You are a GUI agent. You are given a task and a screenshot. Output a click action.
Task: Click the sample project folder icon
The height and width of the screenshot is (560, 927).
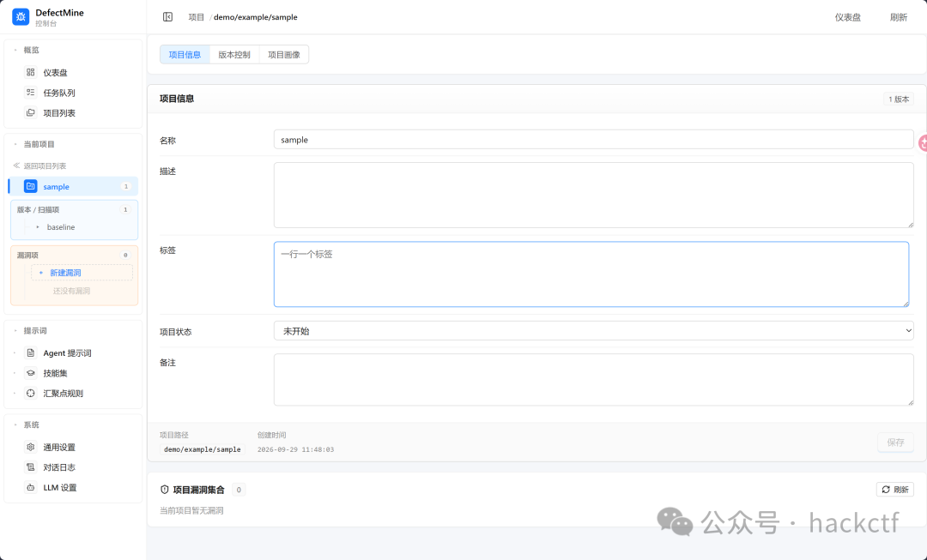tap(31, 186)
